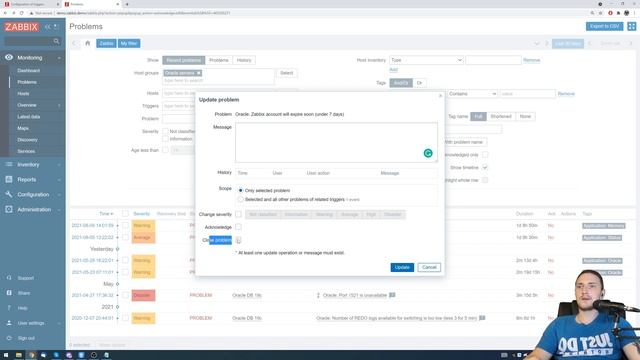Select Only selected problem scope
This screenshot has width=640, height=360.
coord(241,191)
